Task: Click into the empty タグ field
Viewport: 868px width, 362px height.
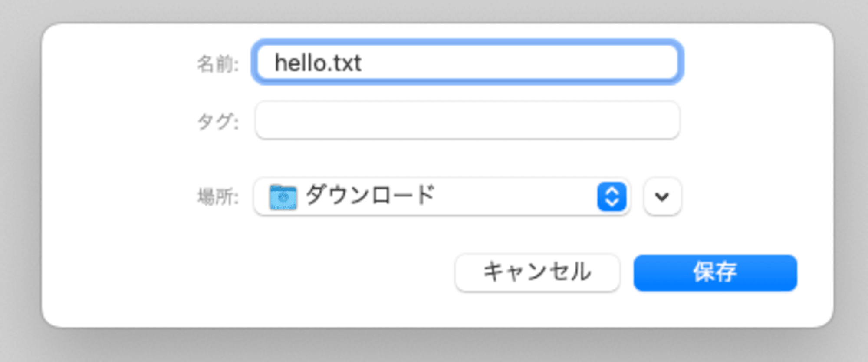Action: [x=467, y=120]
